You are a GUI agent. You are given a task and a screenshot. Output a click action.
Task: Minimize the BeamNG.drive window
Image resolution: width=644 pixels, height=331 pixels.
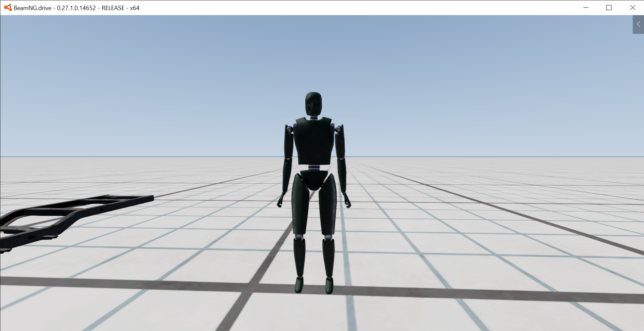tap(586, 8)
